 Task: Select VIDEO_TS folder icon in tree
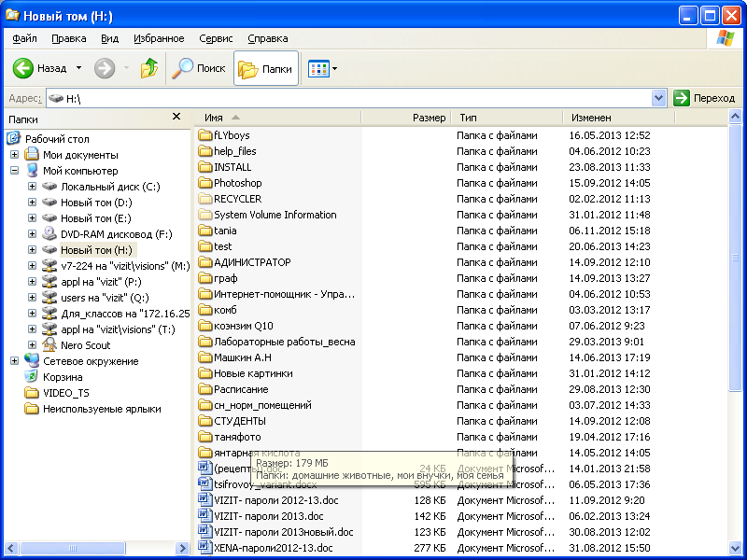tap(32, 393)
